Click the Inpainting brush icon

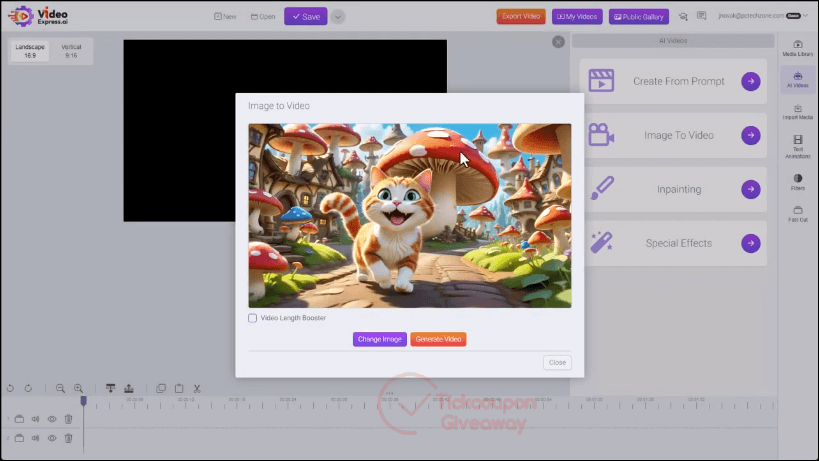pyautogui.click(x=602, y=188)
